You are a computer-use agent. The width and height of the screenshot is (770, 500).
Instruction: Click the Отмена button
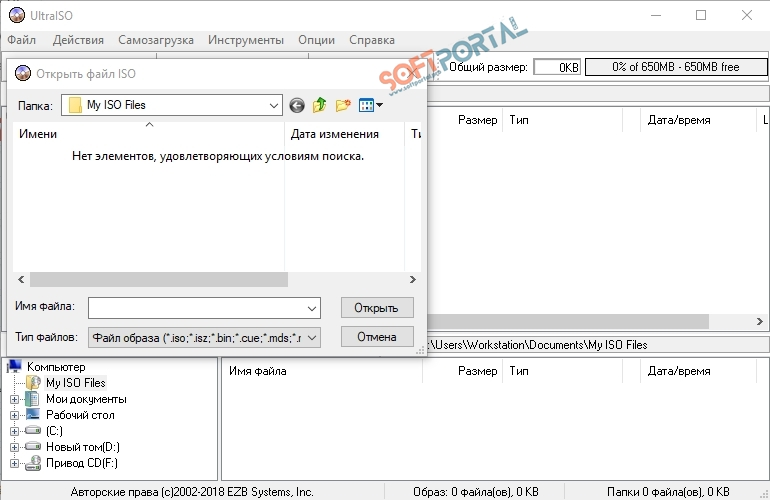(377, 337)
